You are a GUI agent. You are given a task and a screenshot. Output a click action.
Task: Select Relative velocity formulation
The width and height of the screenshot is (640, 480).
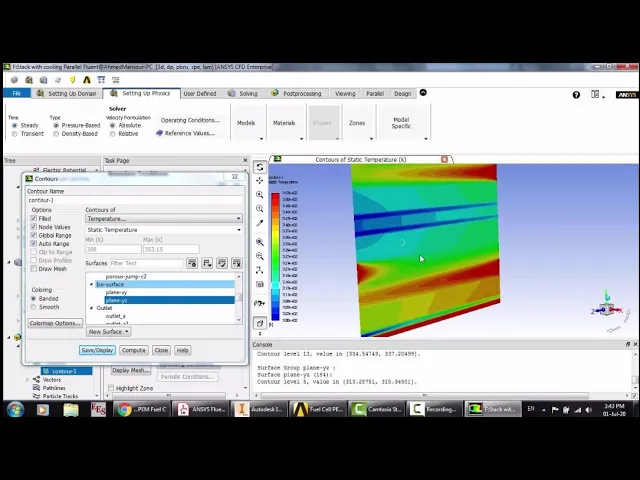click(x=113, y=134)
